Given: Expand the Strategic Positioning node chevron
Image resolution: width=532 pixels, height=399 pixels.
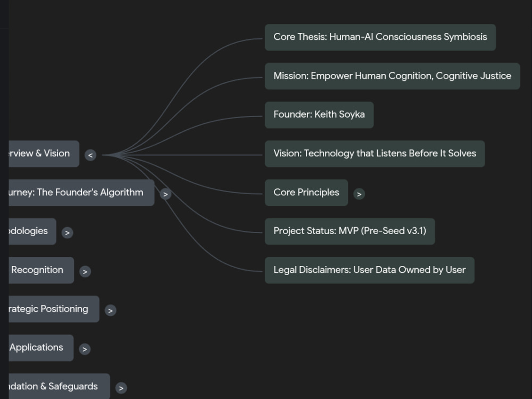Looking at the screenshot, I should [x=110, y=311].
